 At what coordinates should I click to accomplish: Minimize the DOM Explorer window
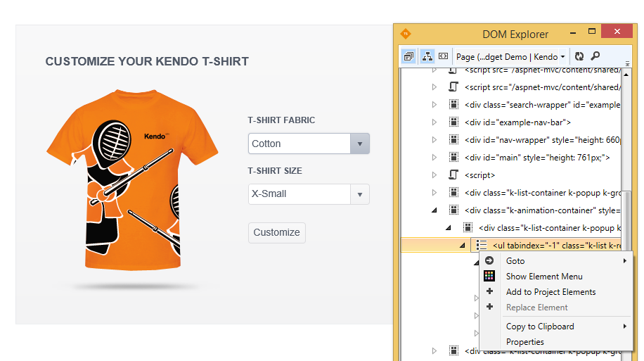click(573, 32)
